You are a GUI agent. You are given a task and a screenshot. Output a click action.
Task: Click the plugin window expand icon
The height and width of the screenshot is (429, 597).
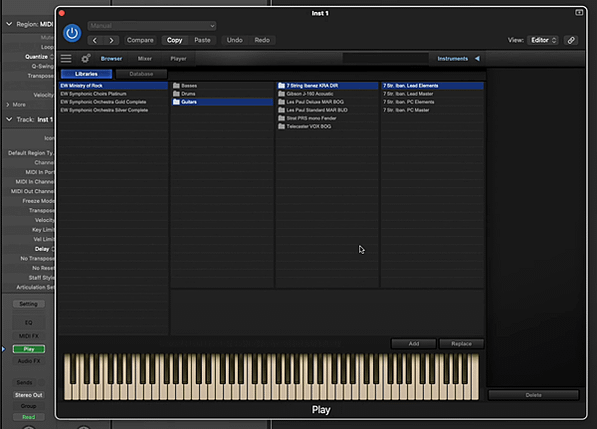(579, 13)
